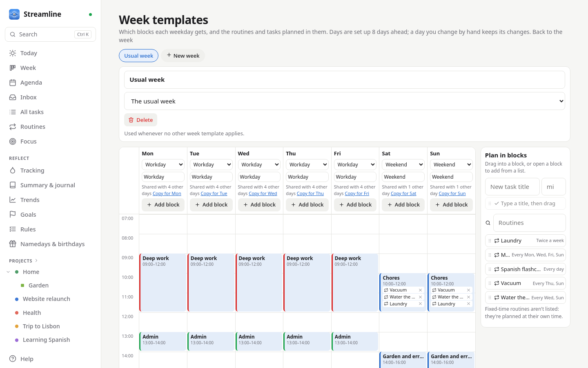Open the Inbox tray icon
Screen dimensions: 588x368
[x=13, y=97]
